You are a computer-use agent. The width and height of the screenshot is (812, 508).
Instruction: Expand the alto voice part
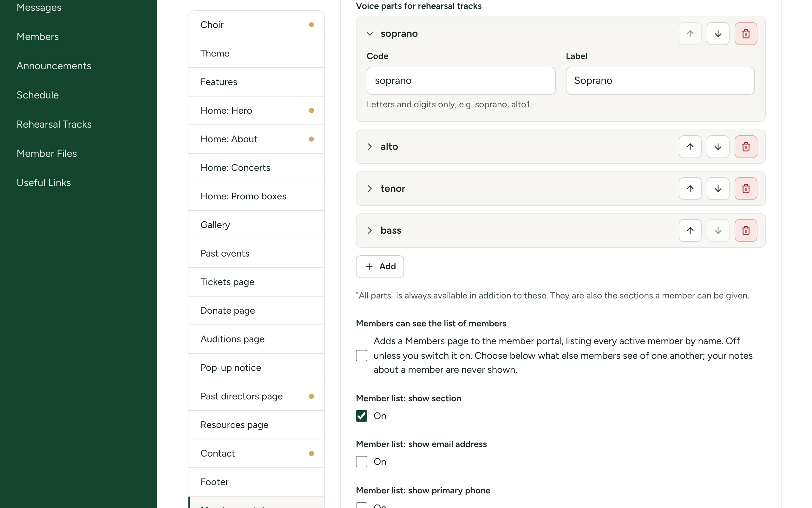370,146
